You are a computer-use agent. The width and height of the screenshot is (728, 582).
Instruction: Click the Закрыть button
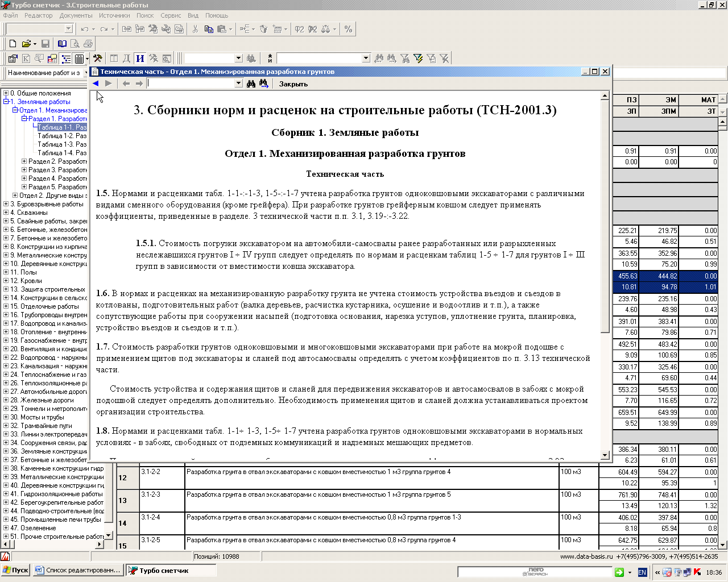(293, 84)
